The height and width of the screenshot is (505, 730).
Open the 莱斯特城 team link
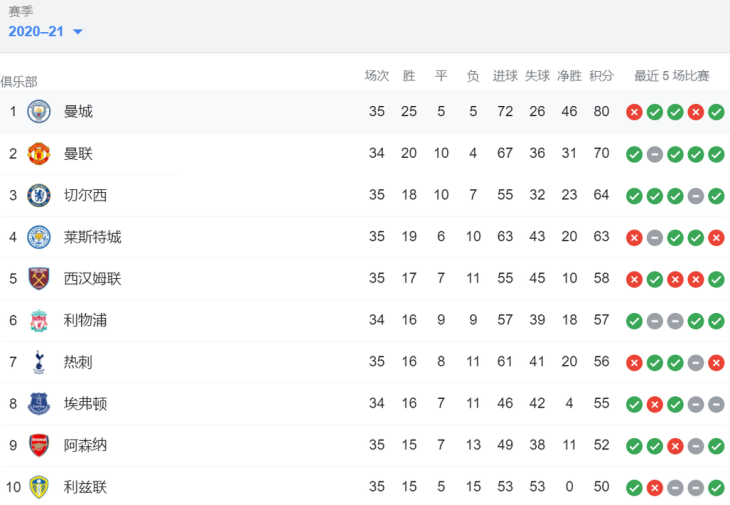pyautogui.click(x=93, y=237)
